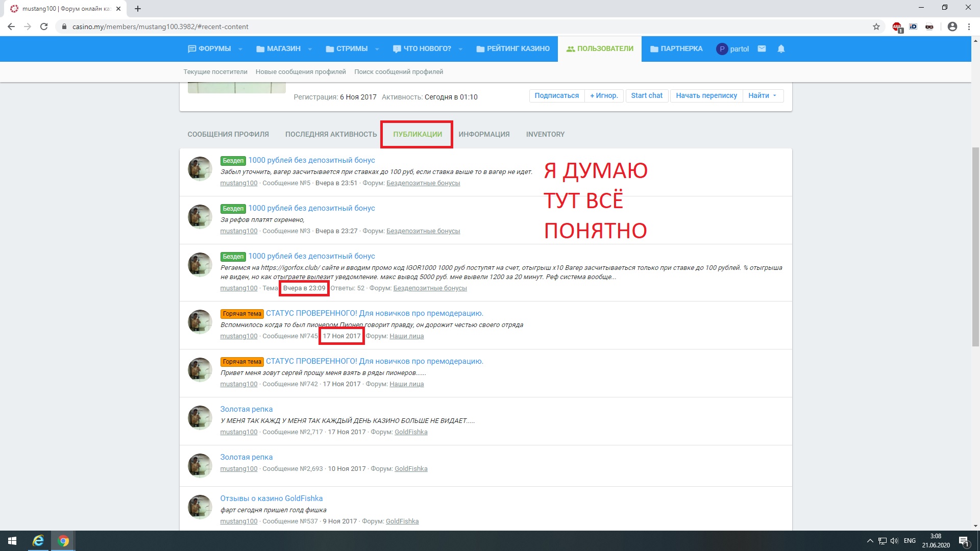Expand the ЧТО НОВОГО? dropdown arrow

[460, 49]
